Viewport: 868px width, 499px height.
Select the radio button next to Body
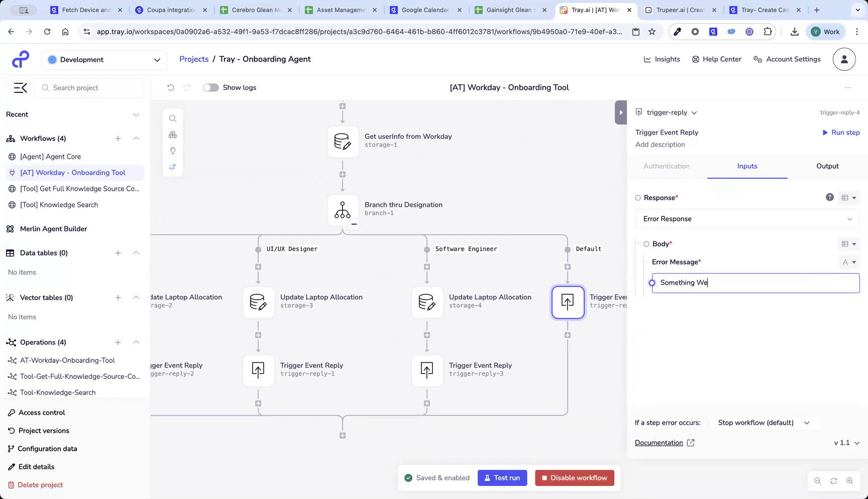[x=646, y=243]
